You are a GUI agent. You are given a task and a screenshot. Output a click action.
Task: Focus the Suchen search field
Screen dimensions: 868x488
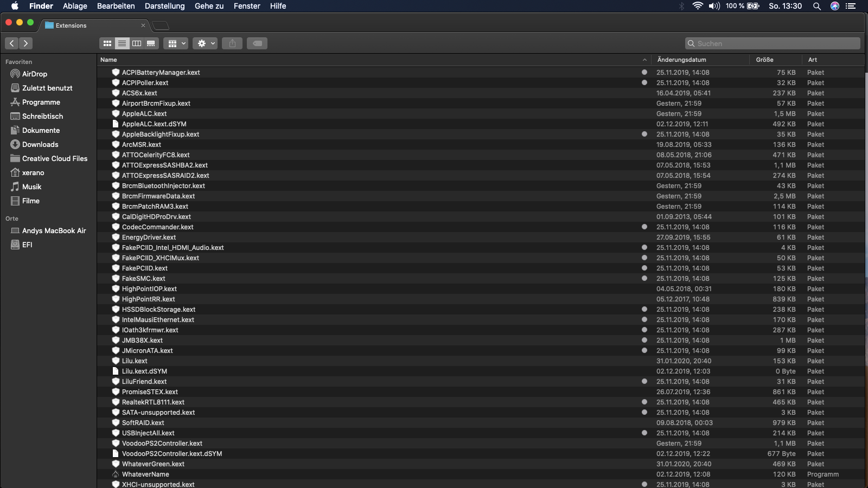pyautogui.click(x=773, y=43)
